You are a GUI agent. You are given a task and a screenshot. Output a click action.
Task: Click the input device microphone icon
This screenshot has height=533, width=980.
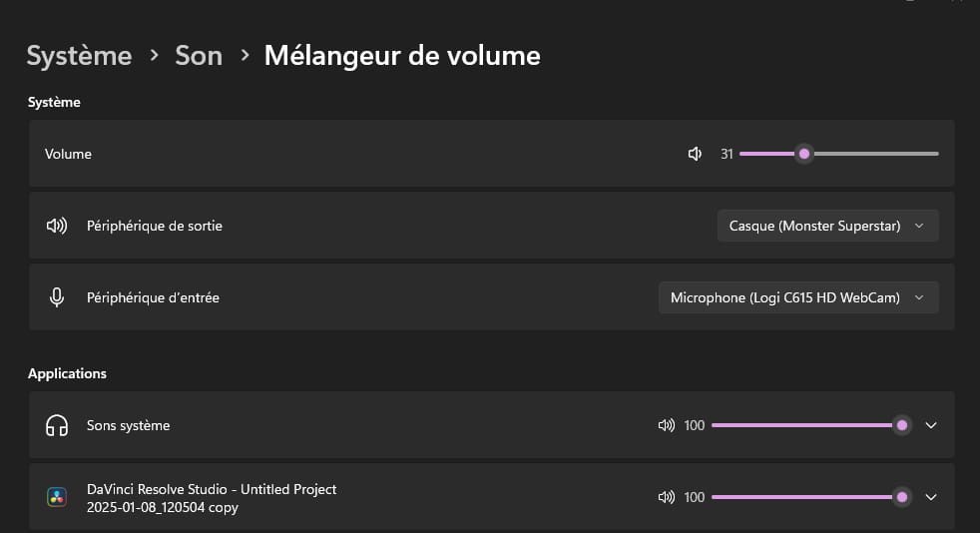click(x=57, y=297)
